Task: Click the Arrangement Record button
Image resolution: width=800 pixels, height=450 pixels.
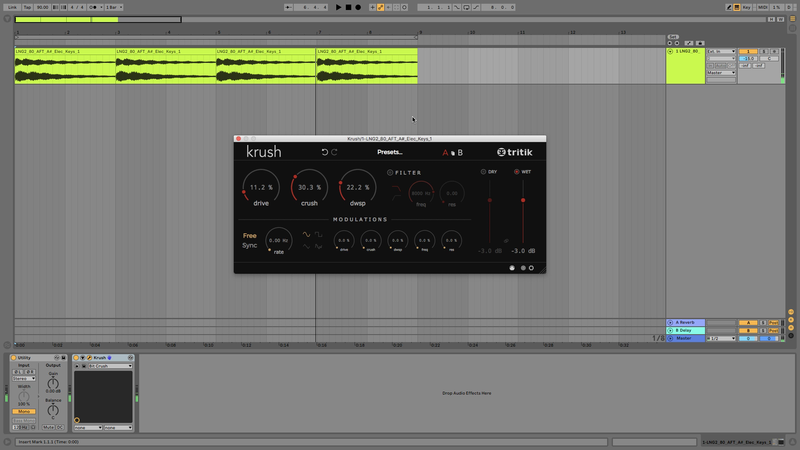Action: [x=358, y=7]
